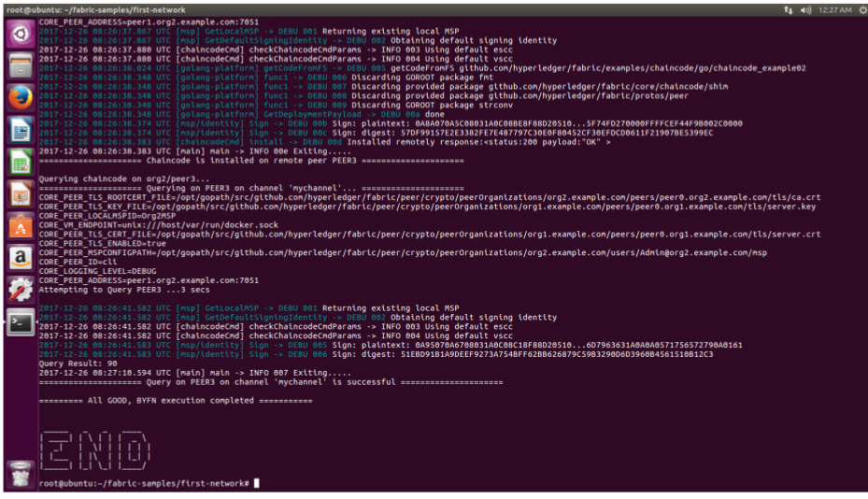Click 'Installed remotely response:<status:200 payload:"OK">' line
868x499 pixels.
coord(324,142)
